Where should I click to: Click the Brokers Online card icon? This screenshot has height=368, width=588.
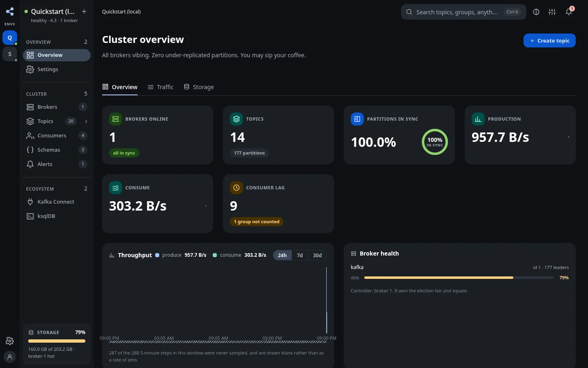click(x=116, y=119)
